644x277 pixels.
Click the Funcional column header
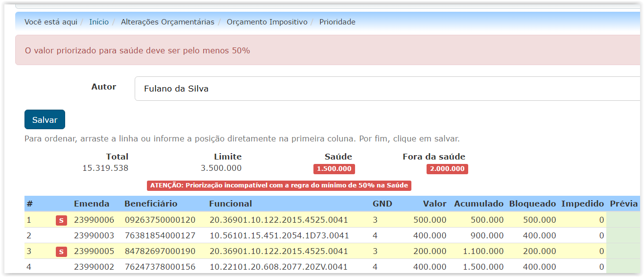pos(230,204)
